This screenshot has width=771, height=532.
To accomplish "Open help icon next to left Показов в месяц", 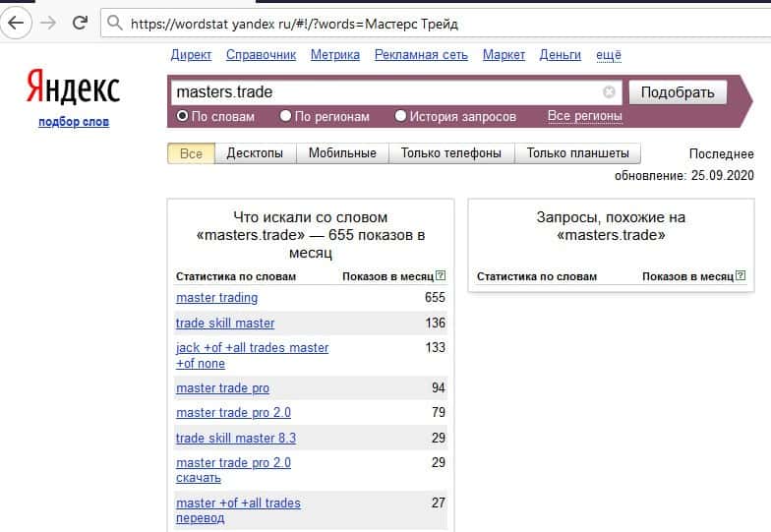I will click(441, 275).
